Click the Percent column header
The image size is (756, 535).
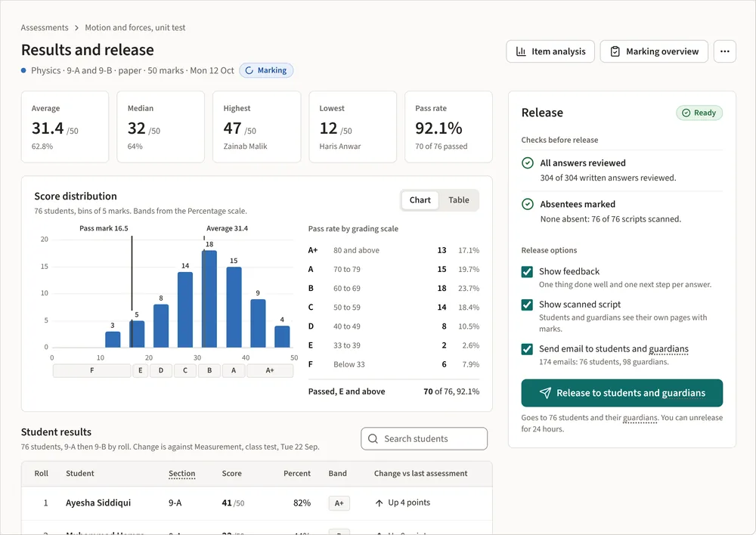(297, 474)
